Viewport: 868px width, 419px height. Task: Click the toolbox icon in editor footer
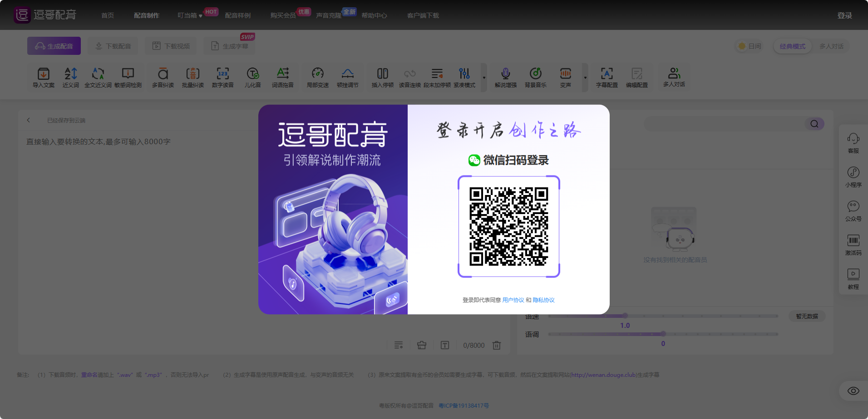[x=422, y=346]
